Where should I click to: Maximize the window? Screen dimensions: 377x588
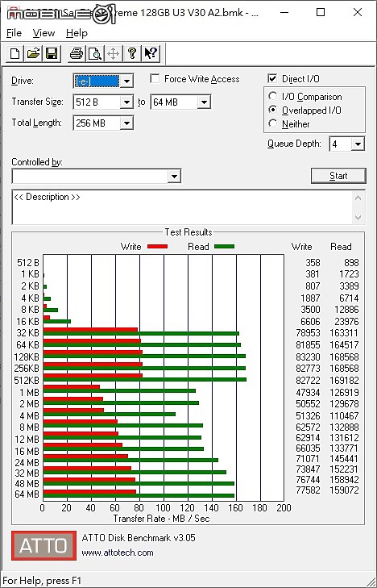pos(321,12)
